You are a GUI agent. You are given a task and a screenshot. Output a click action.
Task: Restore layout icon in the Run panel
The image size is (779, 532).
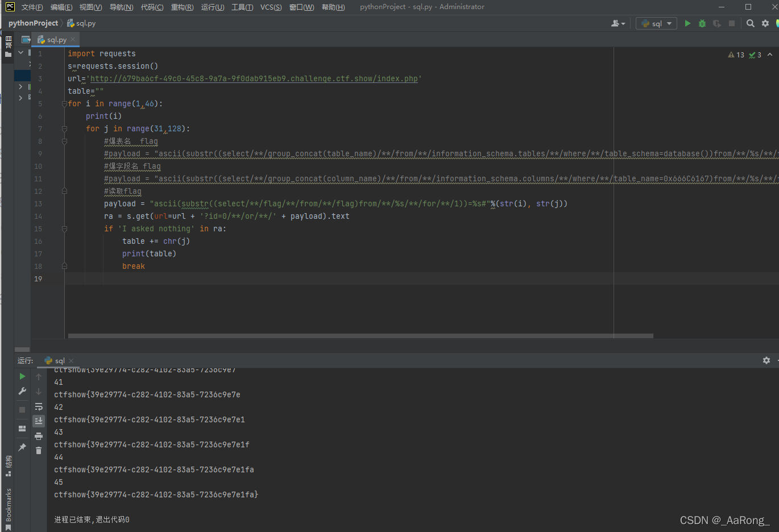(x=22, y=429)
